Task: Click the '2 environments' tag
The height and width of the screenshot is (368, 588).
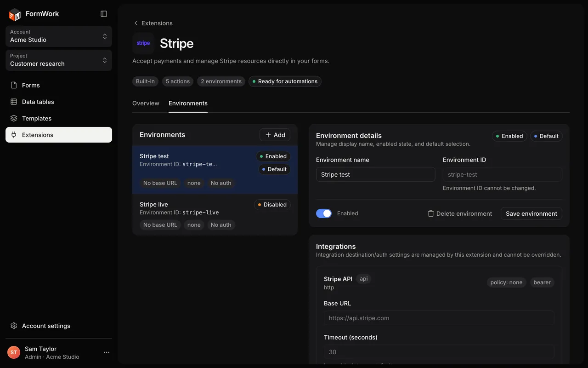Action: 221,81
